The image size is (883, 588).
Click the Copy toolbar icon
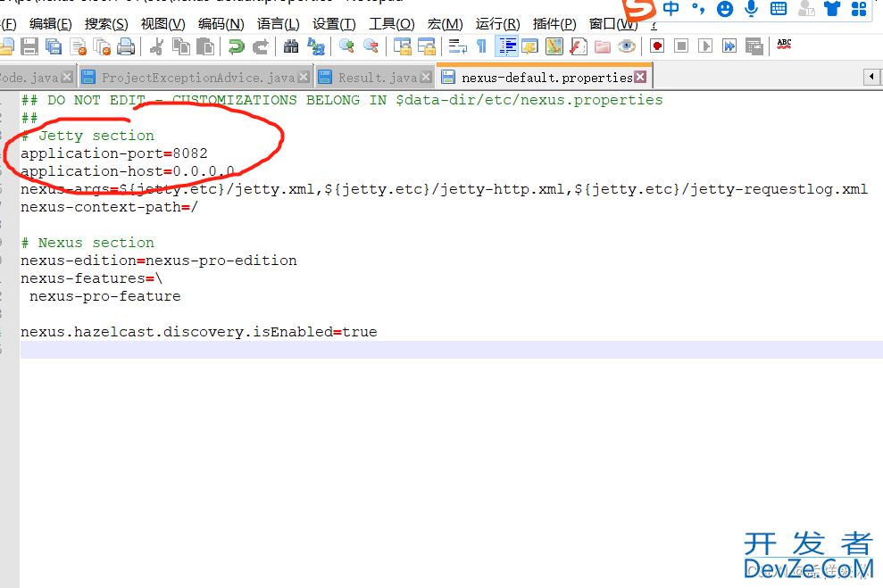tap(181, 46)
